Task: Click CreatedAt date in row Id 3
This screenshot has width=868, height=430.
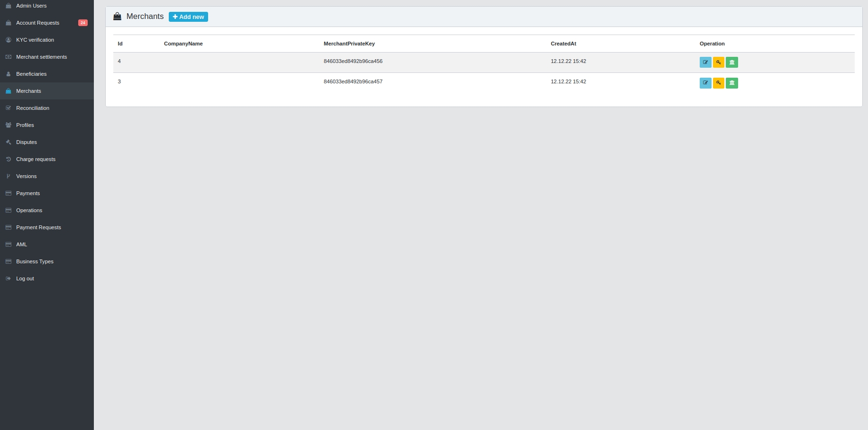Action: pyautogui.click(x=568, y=81)
